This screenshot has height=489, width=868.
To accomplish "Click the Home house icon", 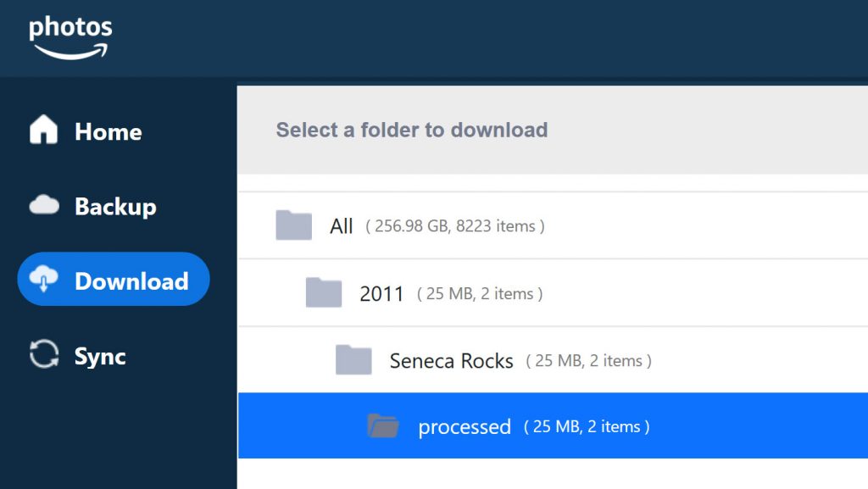I will (x=44, y=131).
